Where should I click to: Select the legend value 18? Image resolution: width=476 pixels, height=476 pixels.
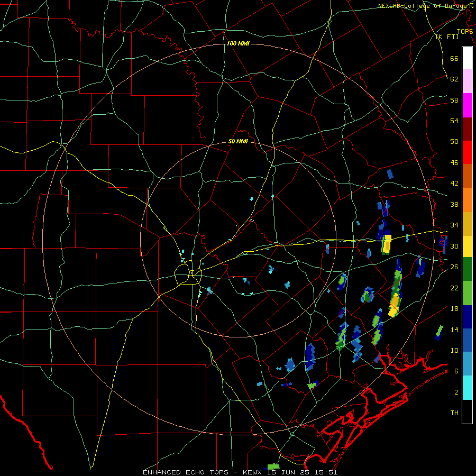coord(454,309)
